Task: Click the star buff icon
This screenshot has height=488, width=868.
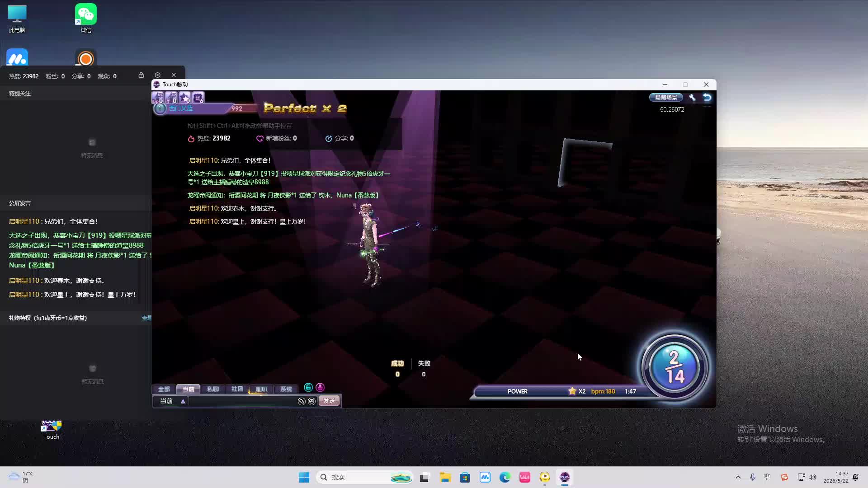Action: click(x=185, y=97)
